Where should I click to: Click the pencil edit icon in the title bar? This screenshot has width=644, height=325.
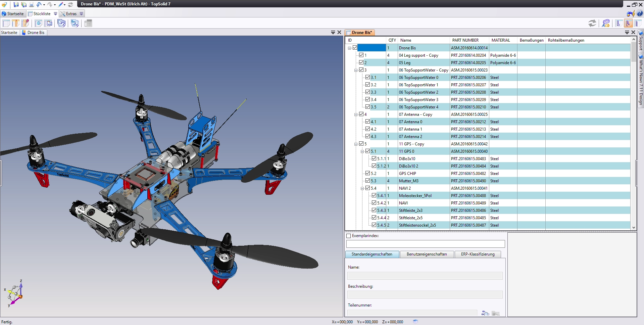[x=61, y=4]
